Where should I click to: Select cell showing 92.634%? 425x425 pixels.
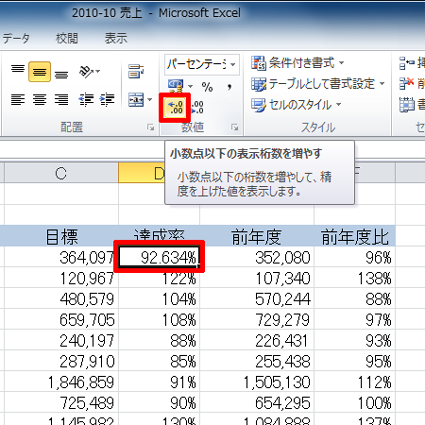pos(159,257)
